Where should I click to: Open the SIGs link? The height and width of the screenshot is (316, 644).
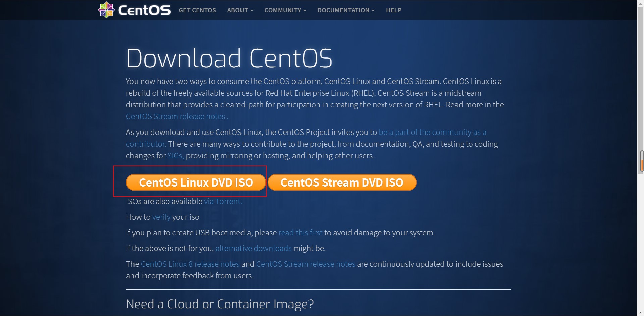tap(175, 156)
